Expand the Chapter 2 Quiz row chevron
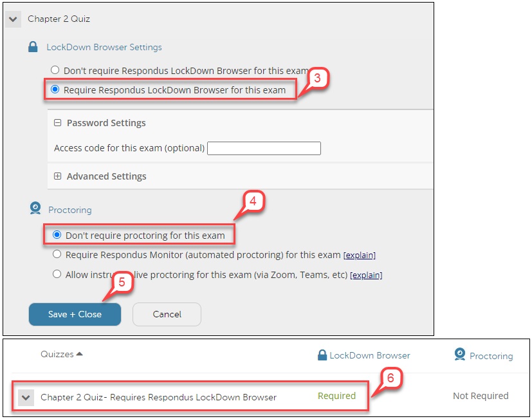The image size is (532, 419). pos(26,398)
